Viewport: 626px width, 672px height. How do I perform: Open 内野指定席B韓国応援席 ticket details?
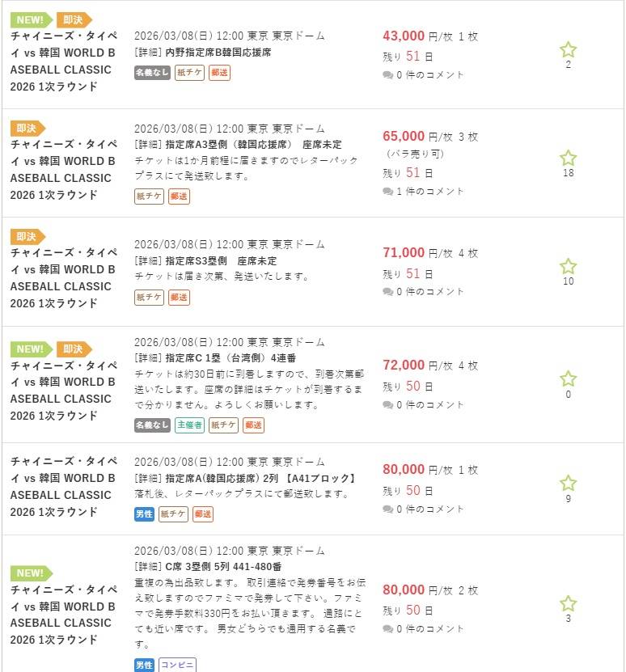[218, 53]
